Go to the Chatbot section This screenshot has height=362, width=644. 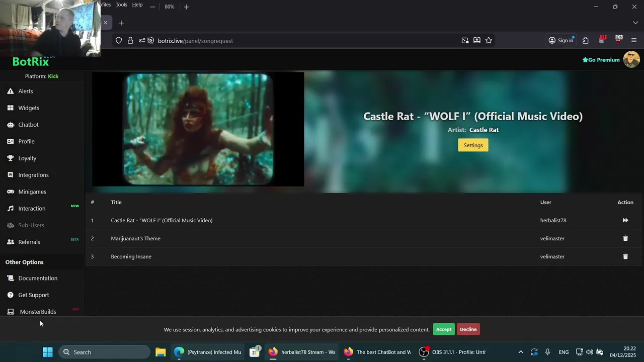28,125
